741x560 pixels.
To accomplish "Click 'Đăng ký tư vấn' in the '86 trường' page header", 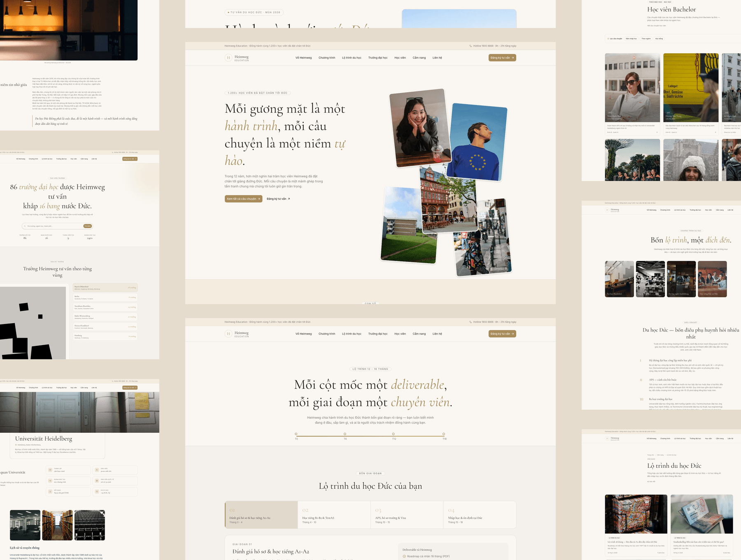I will pyautogui.click(x=130, y=159).
